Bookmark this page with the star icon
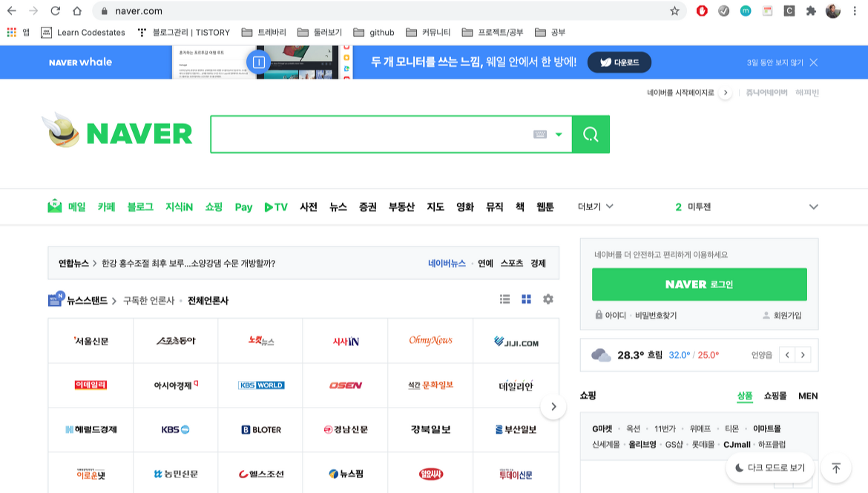868x493 pixels. tap(674, 10)
